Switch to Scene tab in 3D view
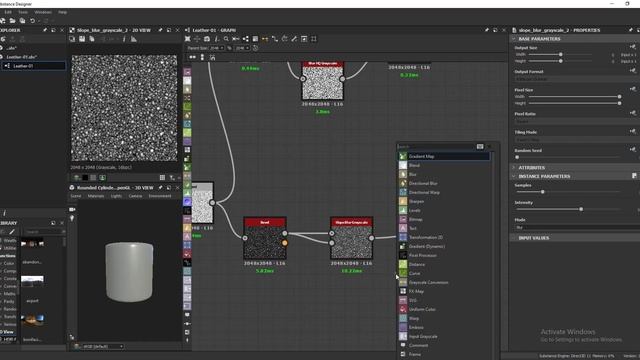 [76, 196]
